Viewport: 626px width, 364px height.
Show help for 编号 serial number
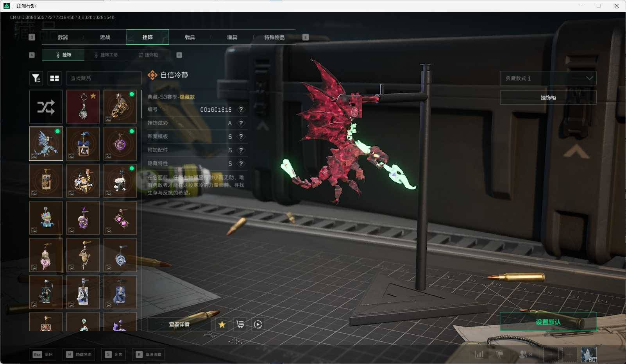click(x=241, y=110)
